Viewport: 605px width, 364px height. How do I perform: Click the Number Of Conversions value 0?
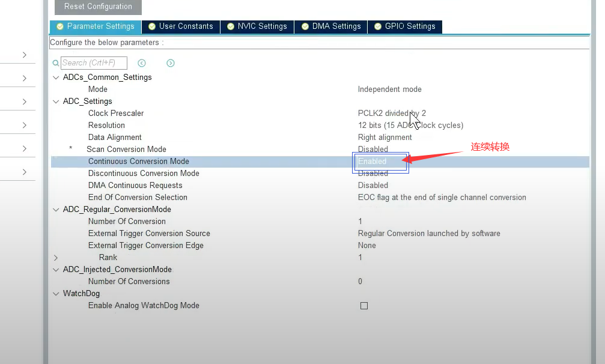click(x=360, y=282)
